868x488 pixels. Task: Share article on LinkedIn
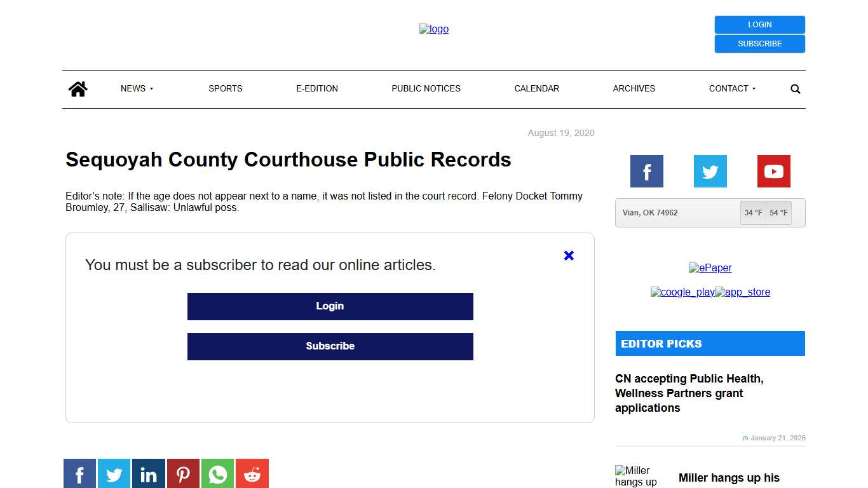[148, 473]
